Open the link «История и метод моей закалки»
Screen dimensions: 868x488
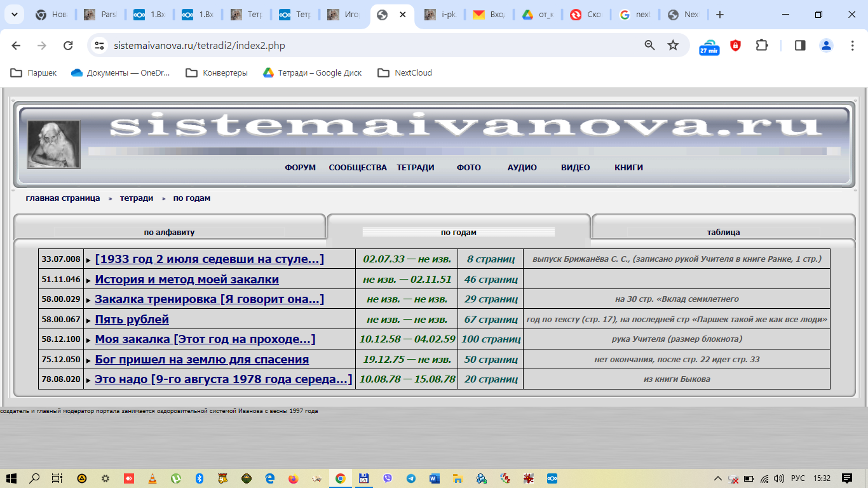point(187,280)
